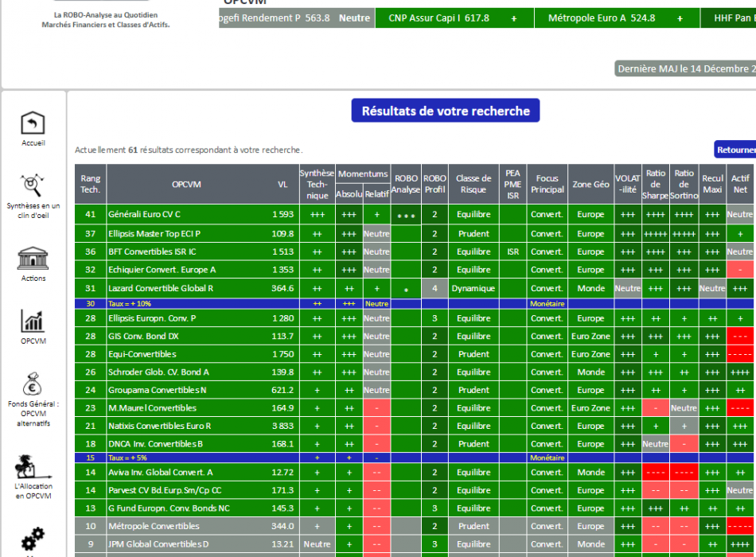Click the ROBO Profil column header
The image size is (756, 557).
pyautogui.click(x=435, y=185)
